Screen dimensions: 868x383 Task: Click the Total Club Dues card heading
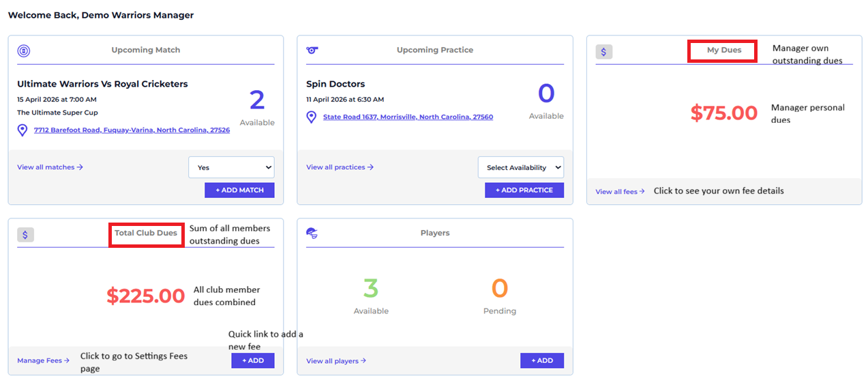pyautogui.click(x=146, y=233)
